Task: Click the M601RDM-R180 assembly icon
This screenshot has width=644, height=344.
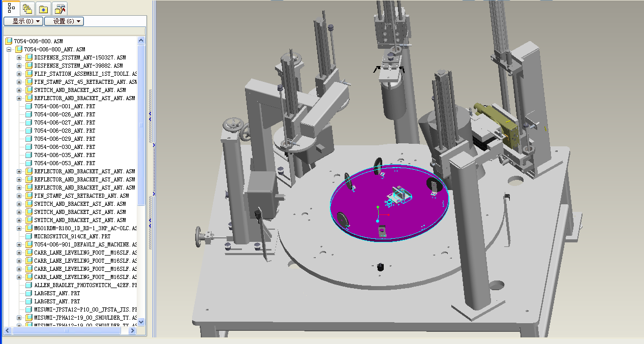Action: 29,228
